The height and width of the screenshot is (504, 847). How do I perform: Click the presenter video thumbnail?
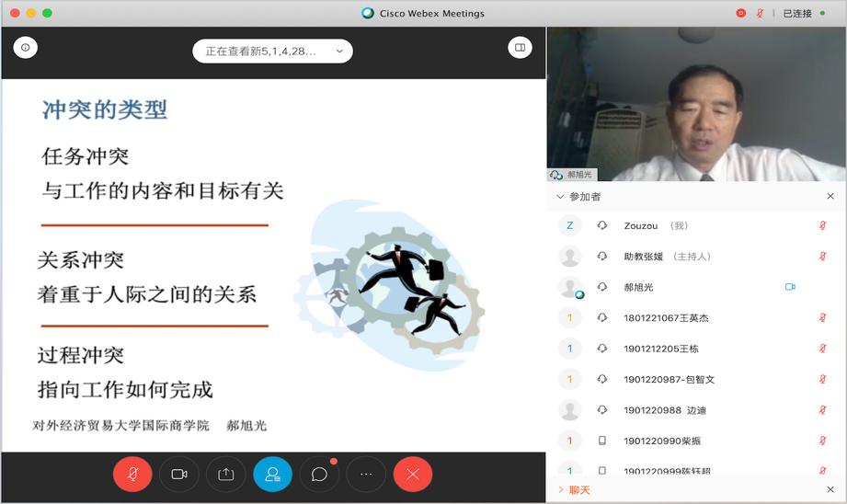(696, 104)
